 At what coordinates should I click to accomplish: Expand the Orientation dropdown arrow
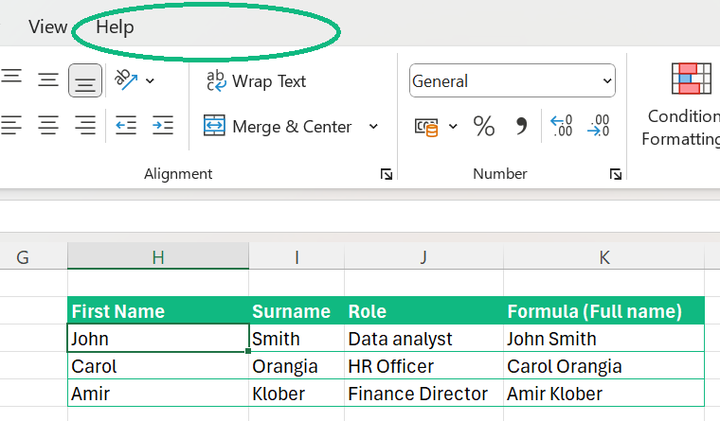150,81
